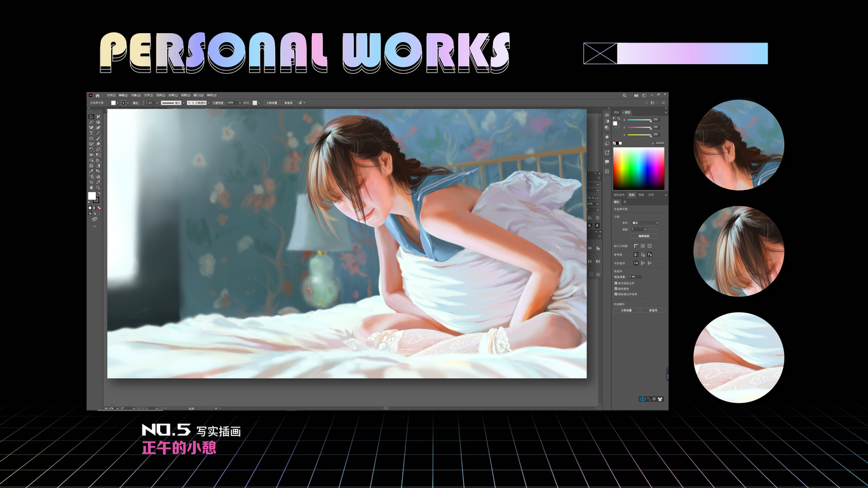Toggle lock guides icon in 参考线 row

point(642,255)
